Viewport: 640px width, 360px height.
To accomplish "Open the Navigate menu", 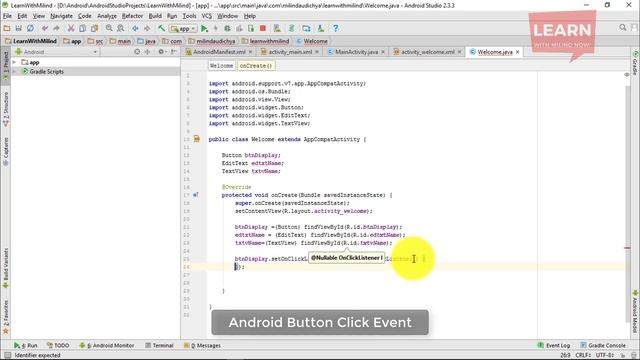I will tap(61, 16).
